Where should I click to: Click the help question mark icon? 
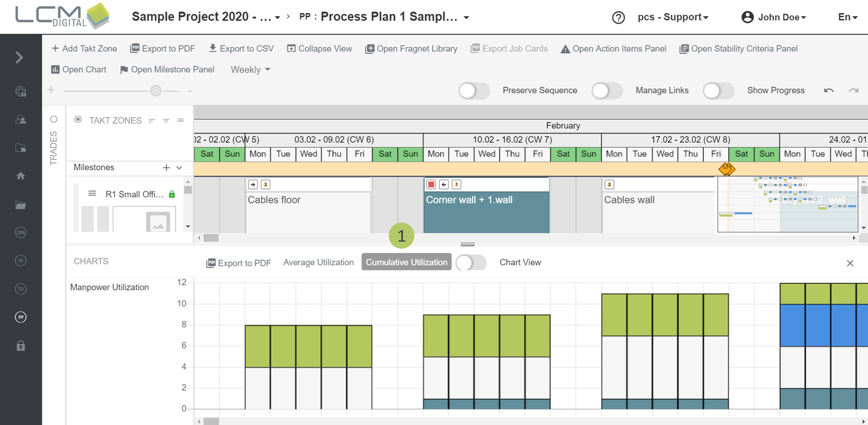(618, 18)
